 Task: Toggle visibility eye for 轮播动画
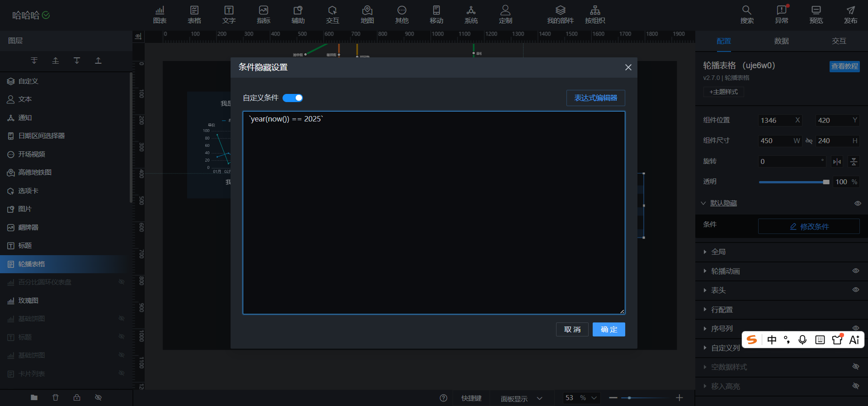click(856, 271)
